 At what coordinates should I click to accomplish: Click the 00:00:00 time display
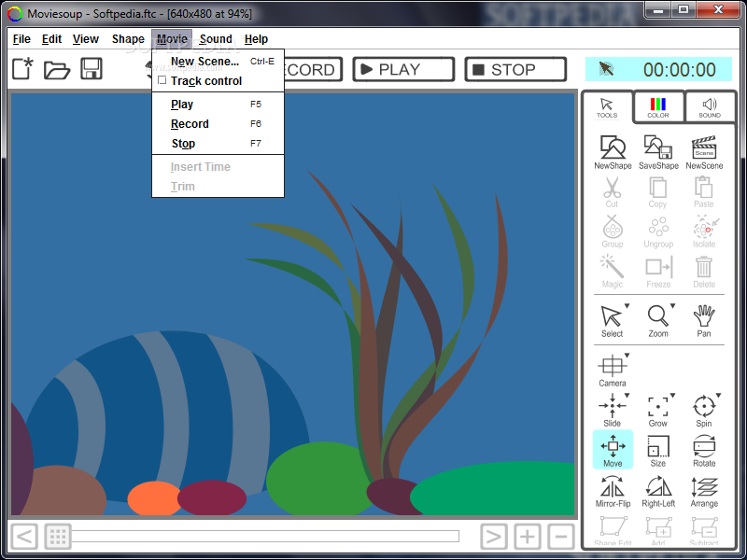680,69
